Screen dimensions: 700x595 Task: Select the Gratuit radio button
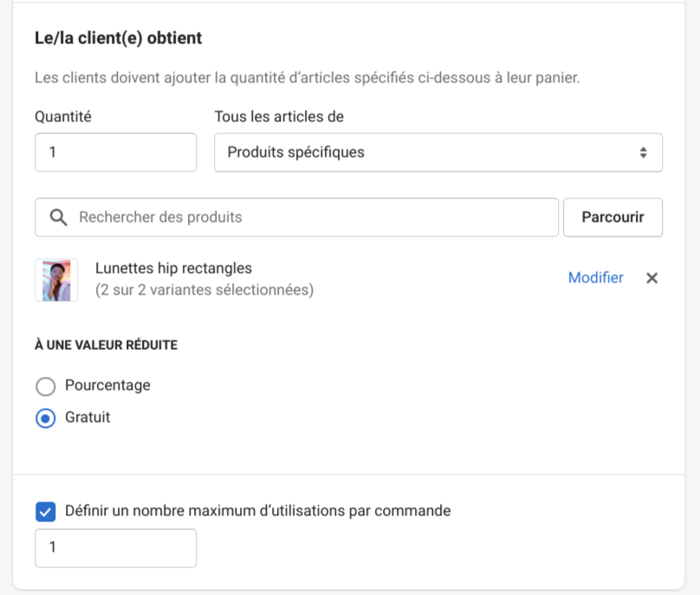tap(46, 417)
